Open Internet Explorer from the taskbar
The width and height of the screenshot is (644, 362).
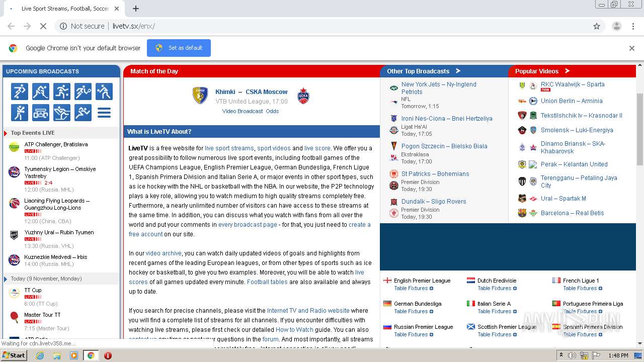[x=40, y=355]
